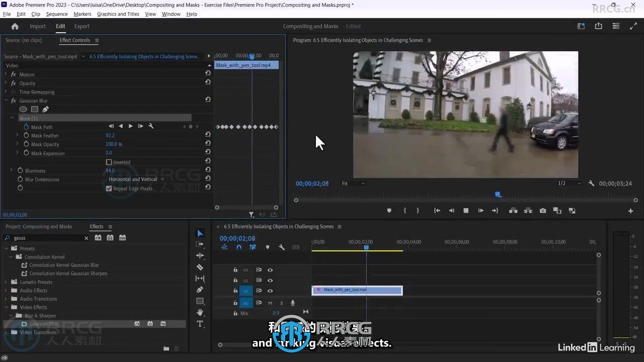644x362 pixels.
Task: Create 4-point polygon mask for Gaussian Blur
Action: click(x=34, y=109)
